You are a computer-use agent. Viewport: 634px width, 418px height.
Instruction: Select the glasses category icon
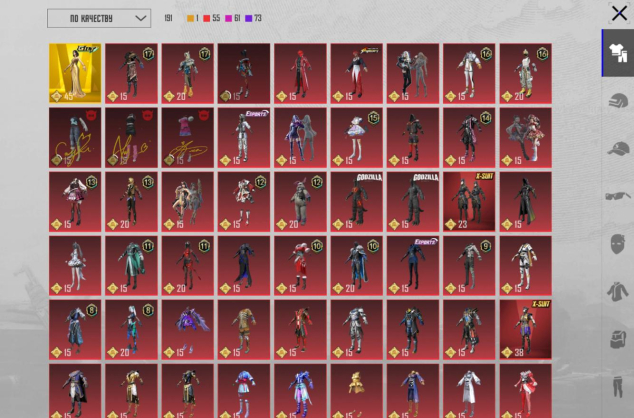(617, 197)
